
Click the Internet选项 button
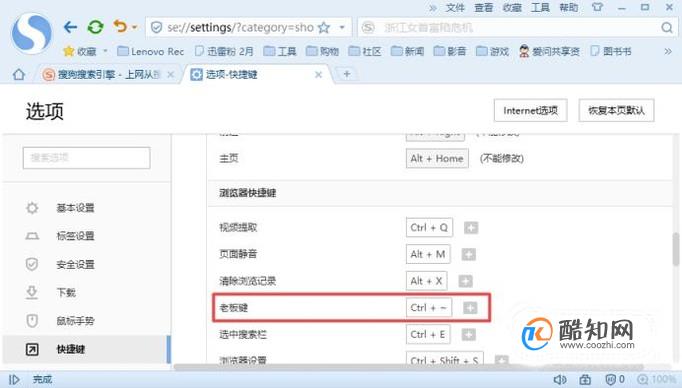coord(531,110)
